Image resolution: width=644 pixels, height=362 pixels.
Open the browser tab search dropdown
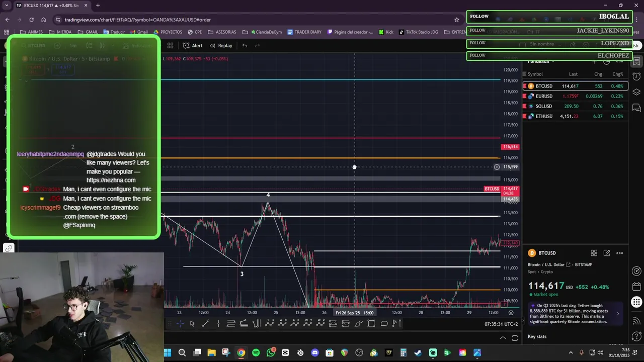[7, 5]
